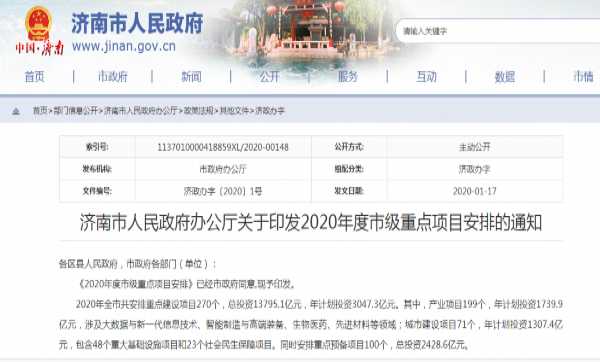
Task: Select the 互动 navigation item
Action: click(x=426, y=77)
